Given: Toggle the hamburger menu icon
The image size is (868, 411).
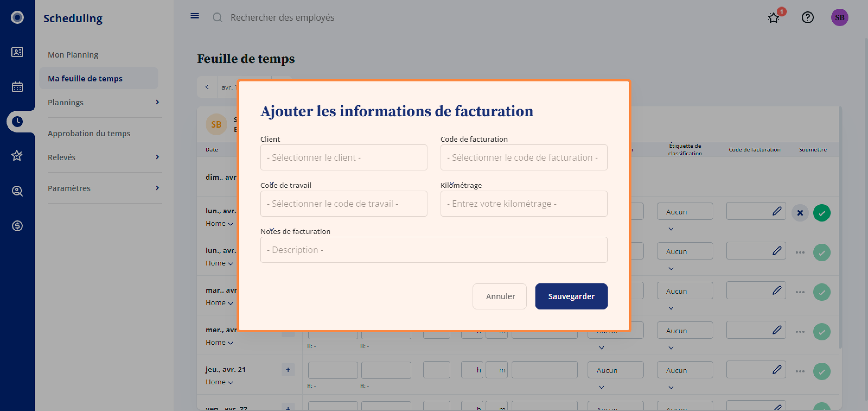Looking at the screenshot, I should [x=195, y=16].
